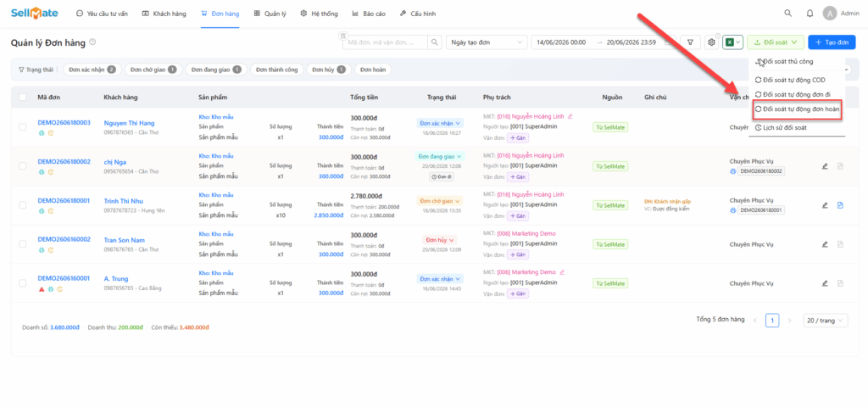This screenshot has height=408, width=868.
Task: Click edit pencil for order DEMO2606180002
Action: coord(824,166)
